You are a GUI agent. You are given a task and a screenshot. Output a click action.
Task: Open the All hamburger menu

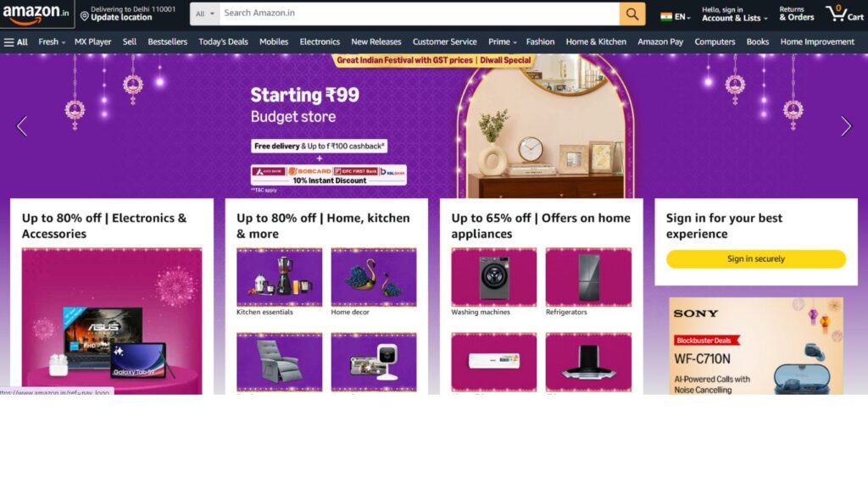[15, 42]
